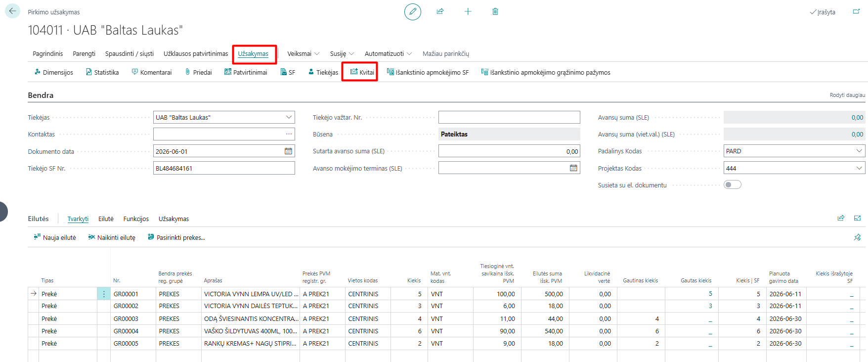
Task: Open Išankstinio apmokėjimo grąžinimo pažymos
Action: (546, 72)
